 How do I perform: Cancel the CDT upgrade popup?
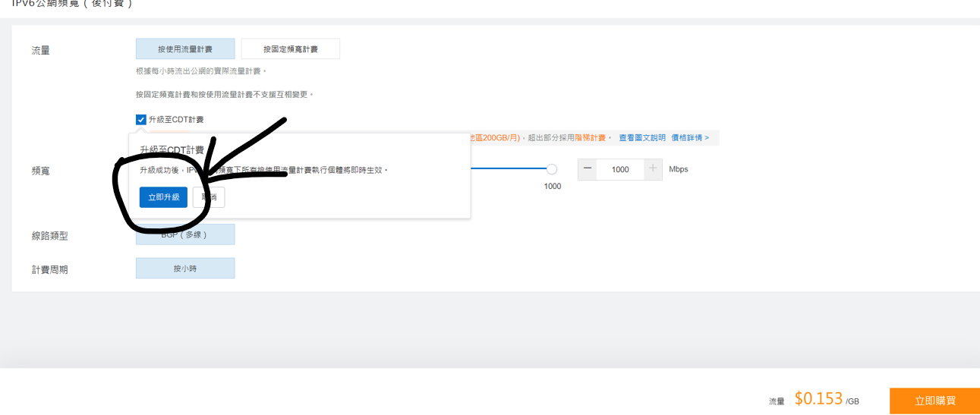point(209,197)
